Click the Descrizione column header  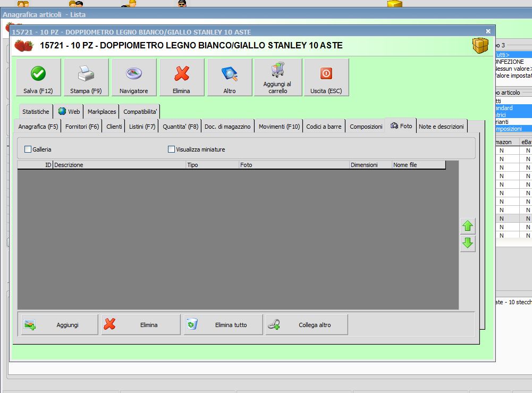click(x=120, y=165)
